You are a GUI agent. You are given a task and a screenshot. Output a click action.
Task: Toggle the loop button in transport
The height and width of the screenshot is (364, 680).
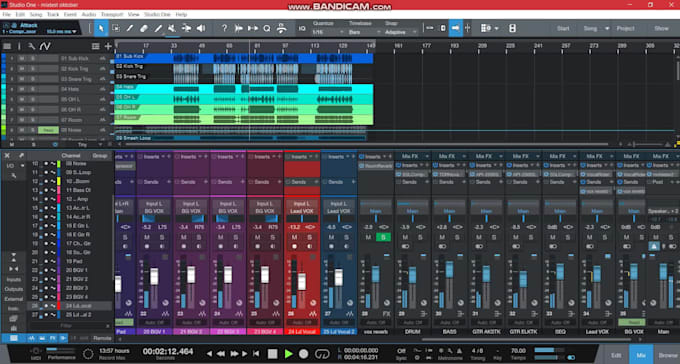point(322,354)
